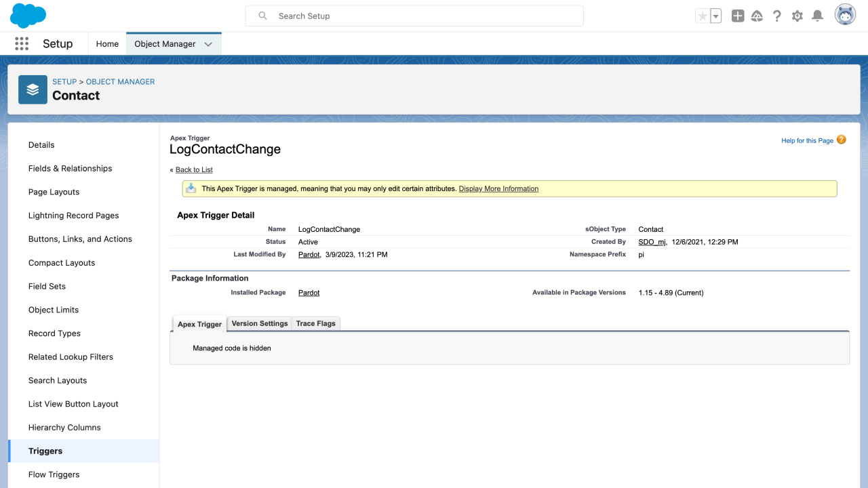This screenshot has width=868, height=488.
Task: Open the Trace Flags tab
Action: (316, 323)
